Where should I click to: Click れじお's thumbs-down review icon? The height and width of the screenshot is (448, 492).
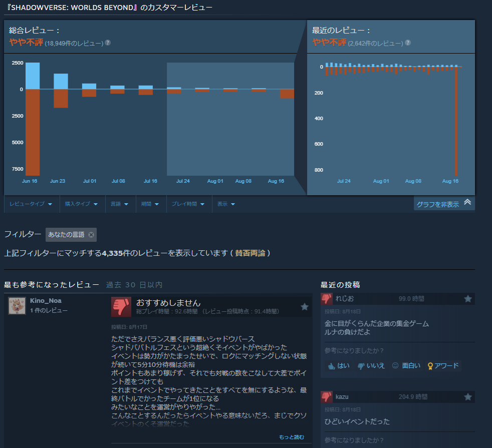point(327,299)
